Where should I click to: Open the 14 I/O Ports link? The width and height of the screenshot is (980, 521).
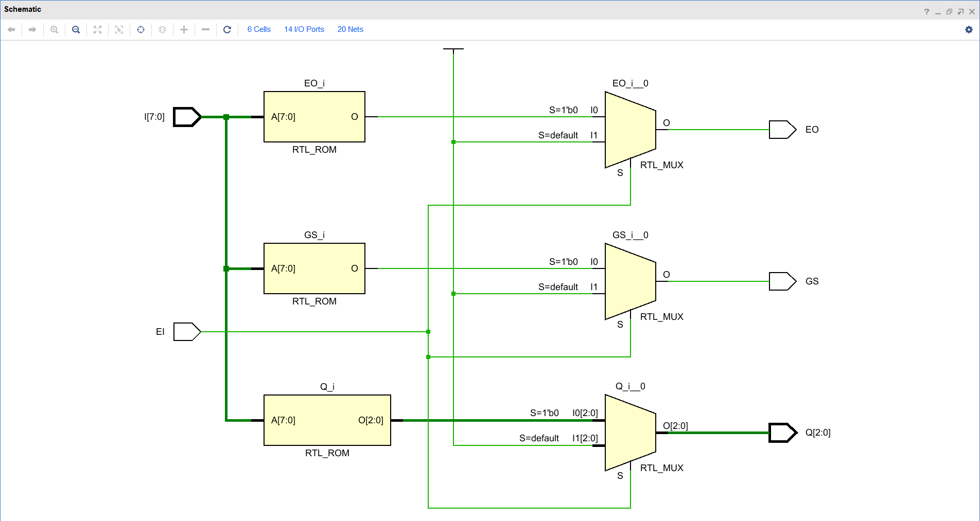304,29
